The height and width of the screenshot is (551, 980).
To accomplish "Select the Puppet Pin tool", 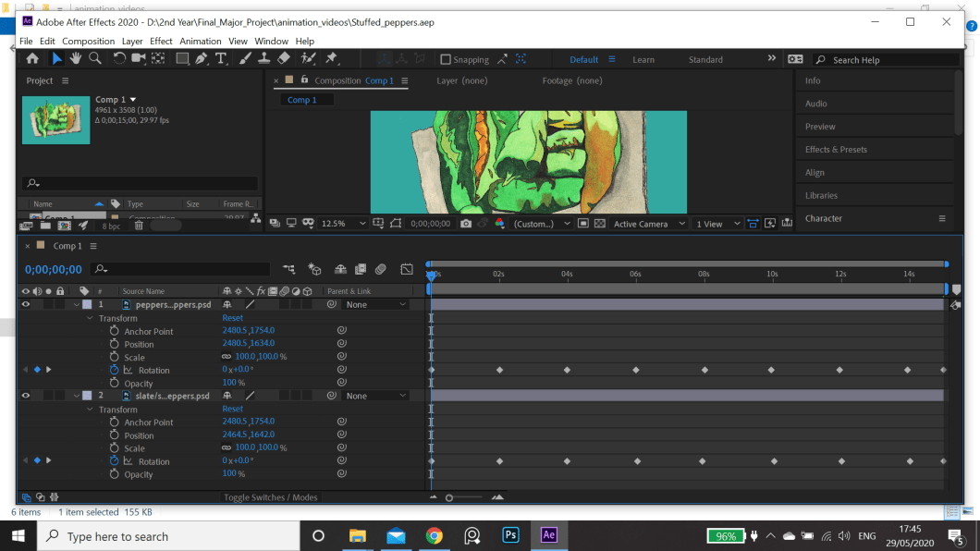I will pos(331,59).
